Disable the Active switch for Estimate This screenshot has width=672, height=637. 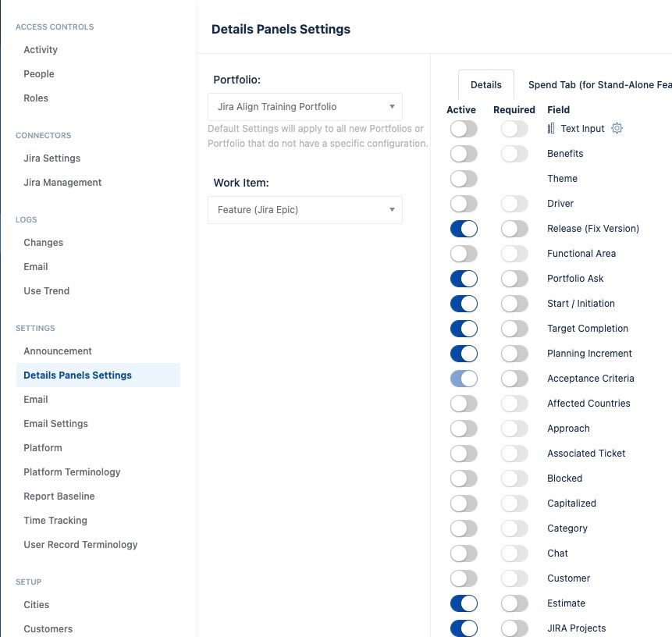pyautogui.click(x=464, y=603)
